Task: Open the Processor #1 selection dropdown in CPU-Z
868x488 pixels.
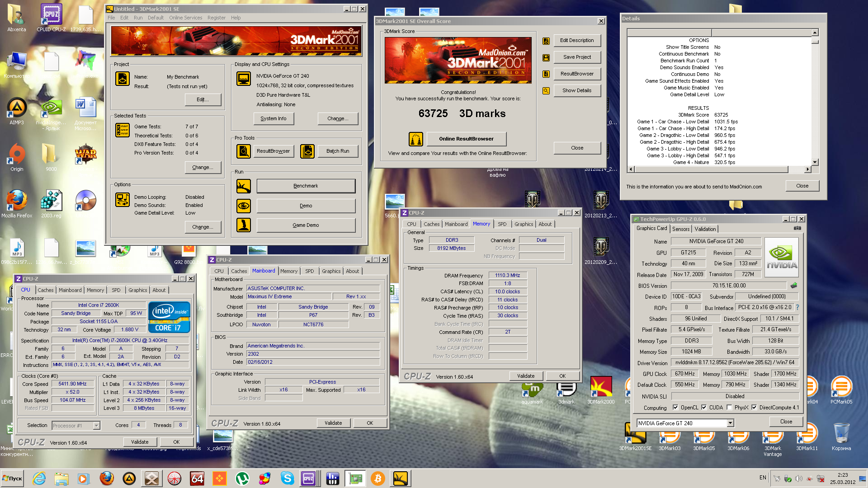Action: [96, 426]
